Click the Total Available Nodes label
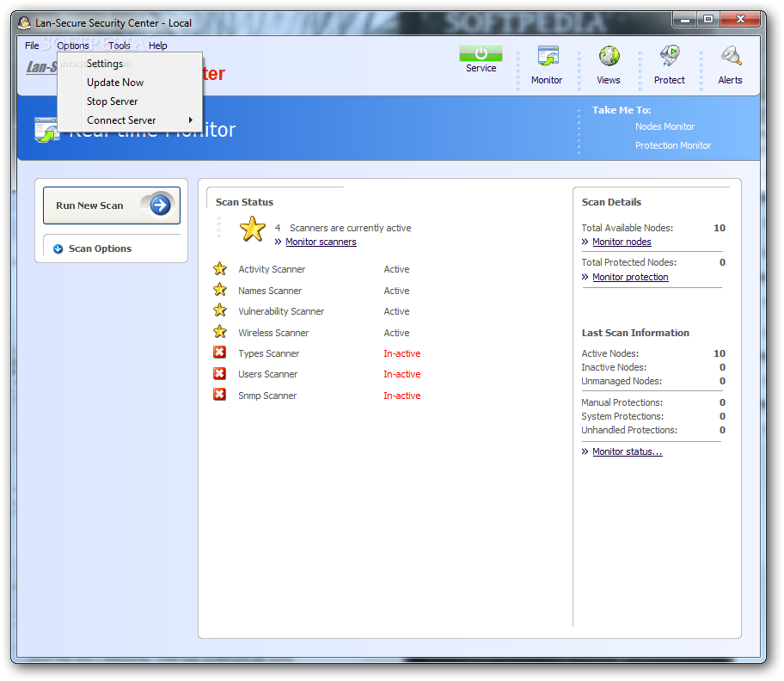Screen dimensions: 784x681 tap(627, 228)
